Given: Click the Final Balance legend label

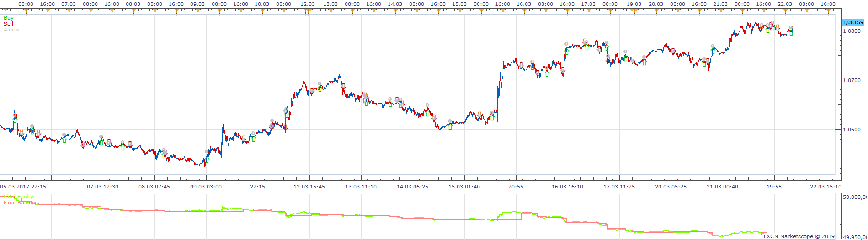Looking at the screenshot, I should click(21, 203).
